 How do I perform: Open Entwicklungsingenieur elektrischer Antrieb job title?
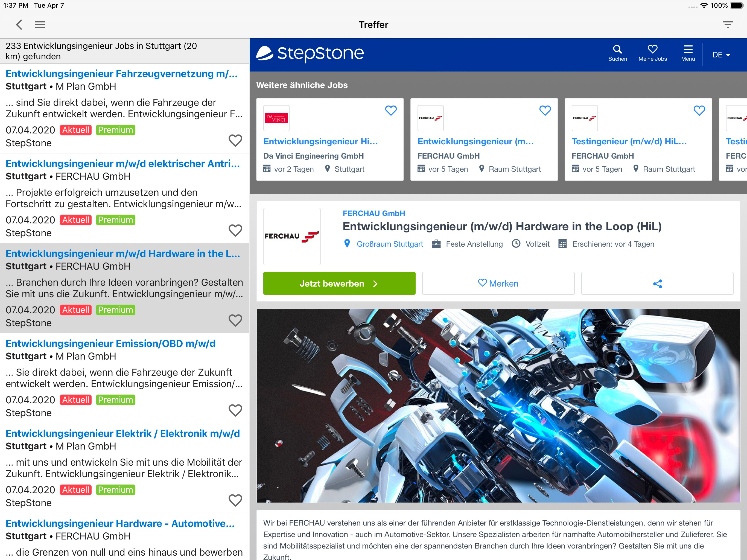[122, 164]
